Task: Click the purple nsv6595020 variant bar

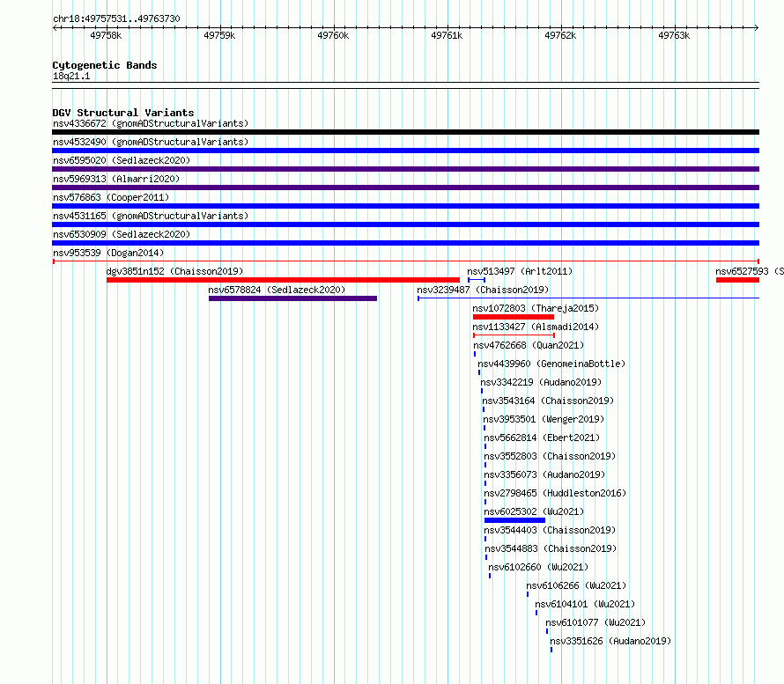Action: click(x=405, y=169)
